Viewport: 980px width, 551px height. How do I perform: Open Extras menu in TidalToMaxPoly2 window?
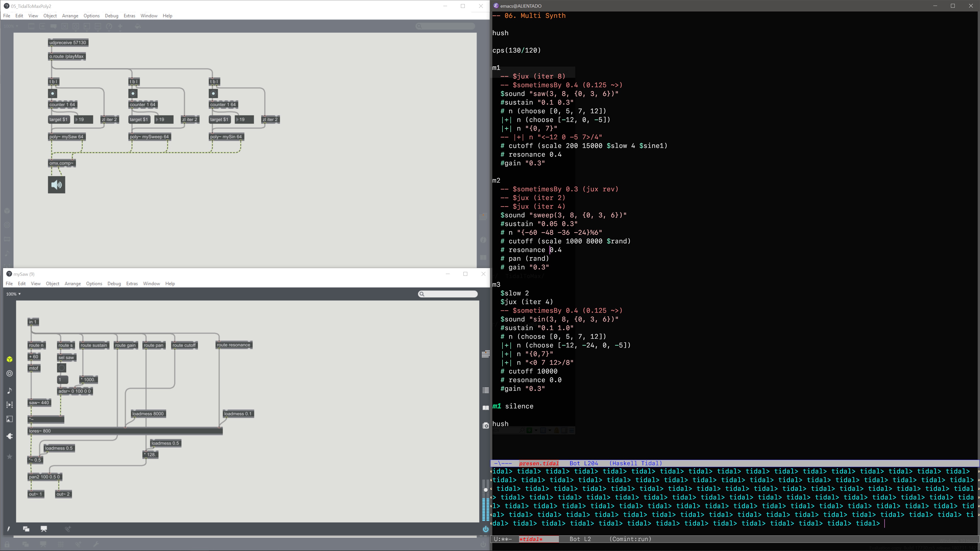(129, 16)
